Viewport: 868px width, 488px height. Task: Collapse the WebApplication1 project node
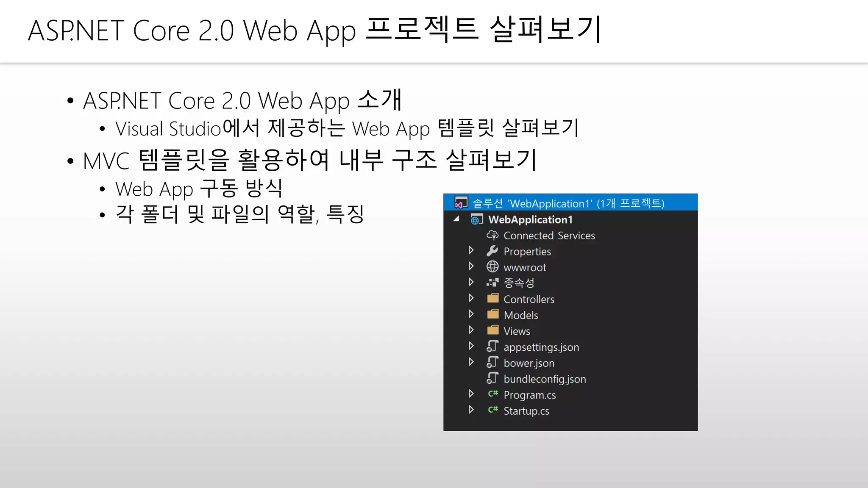(456, 219)
